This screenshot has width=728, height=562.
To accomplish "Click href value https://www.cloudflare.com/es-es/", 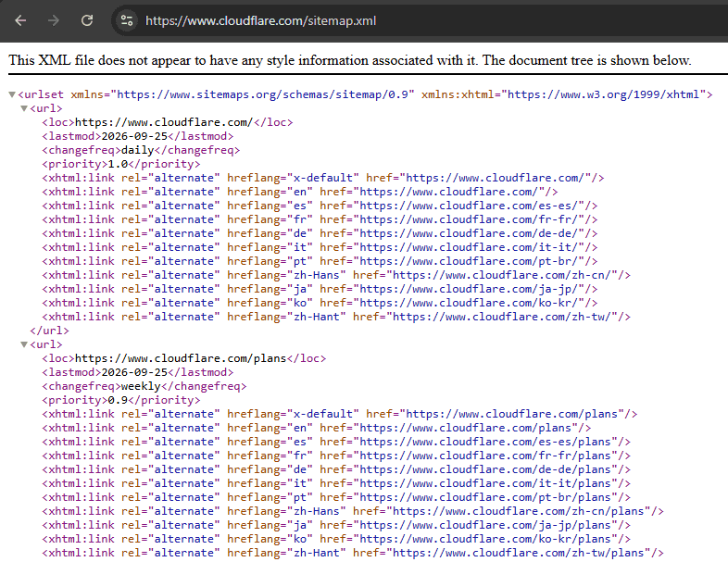I will 469,206.
